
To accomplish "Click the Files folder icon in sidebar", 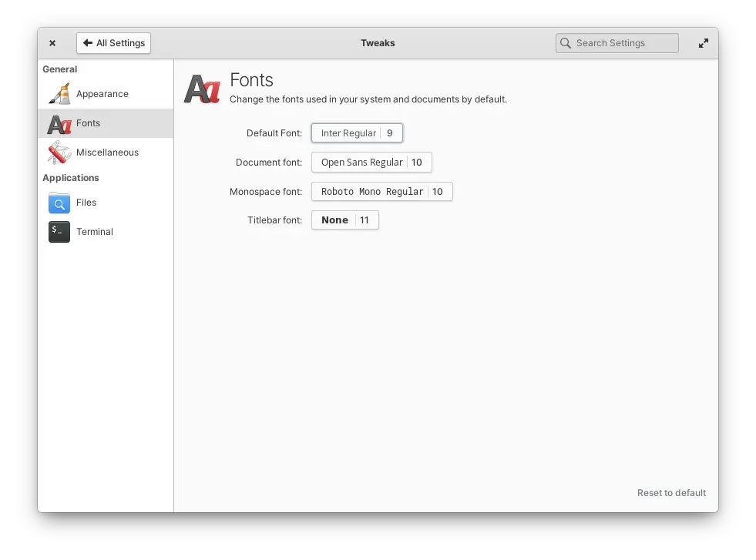I will 59,203.
